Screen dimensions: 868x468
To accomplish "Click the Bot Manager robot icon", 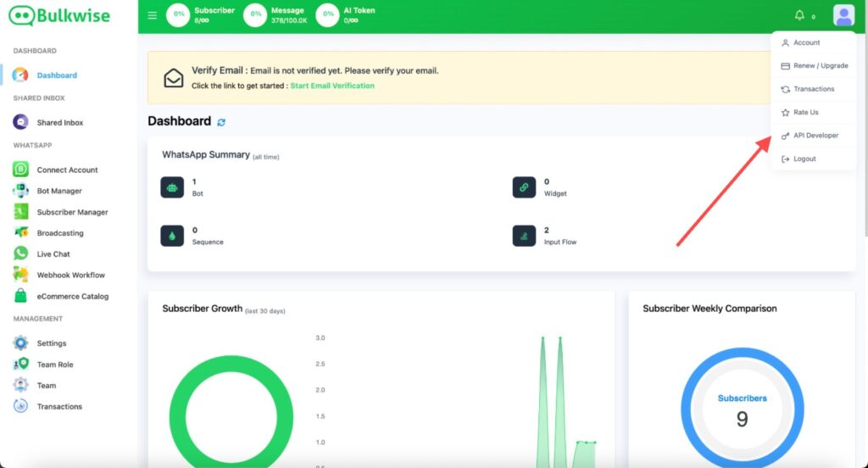I will coord(20,191).
